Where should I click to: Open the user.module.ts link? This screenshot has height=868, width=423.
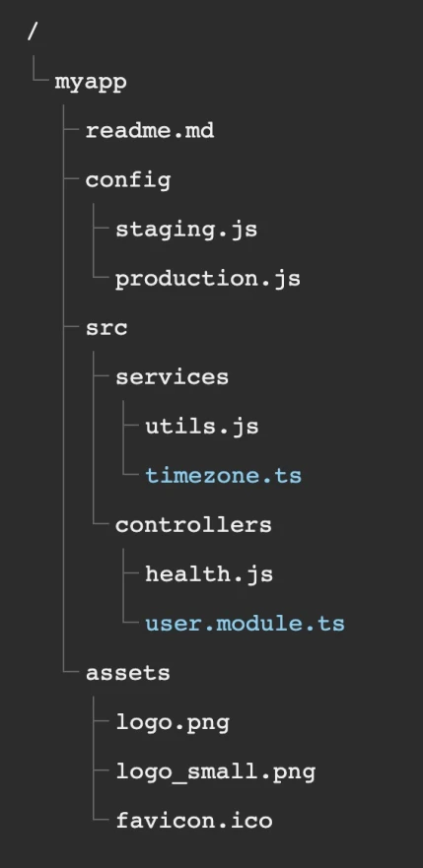pyautogui.click(x=245, y=624)
